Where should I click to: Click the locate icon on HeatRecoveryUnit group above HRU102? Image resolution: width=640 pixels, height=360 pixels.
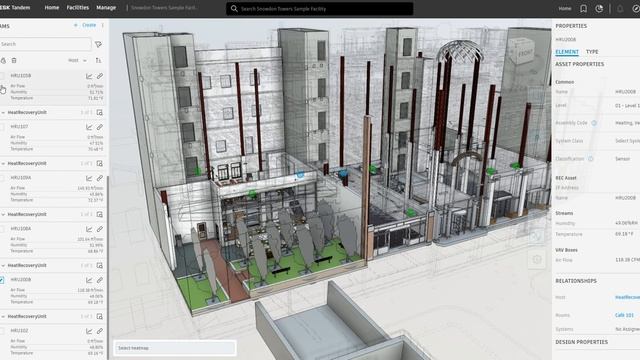100,316
